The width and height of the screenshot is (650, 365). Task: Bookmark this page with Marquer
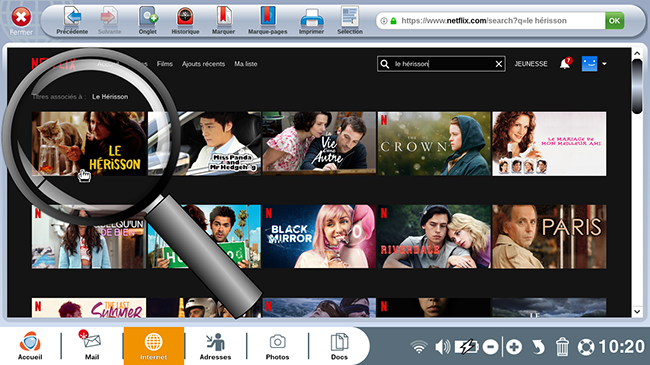pos(223,21)
